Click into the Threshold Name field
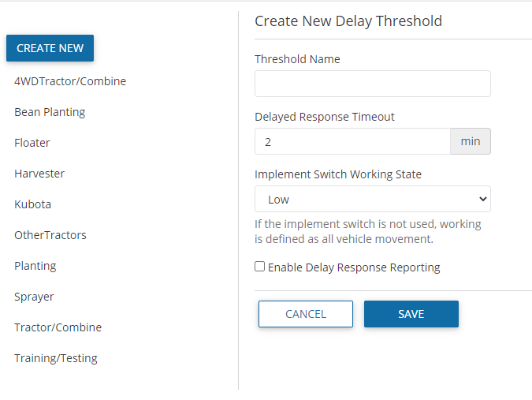Image resolution: width=532 pixels, height=400 pixels. (372, 84)
